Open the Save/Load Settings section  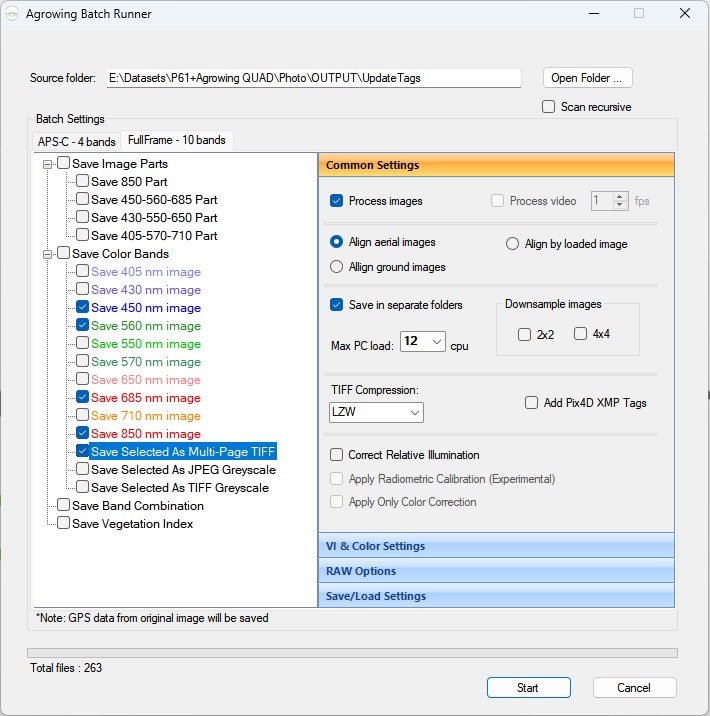pos(496,596)
